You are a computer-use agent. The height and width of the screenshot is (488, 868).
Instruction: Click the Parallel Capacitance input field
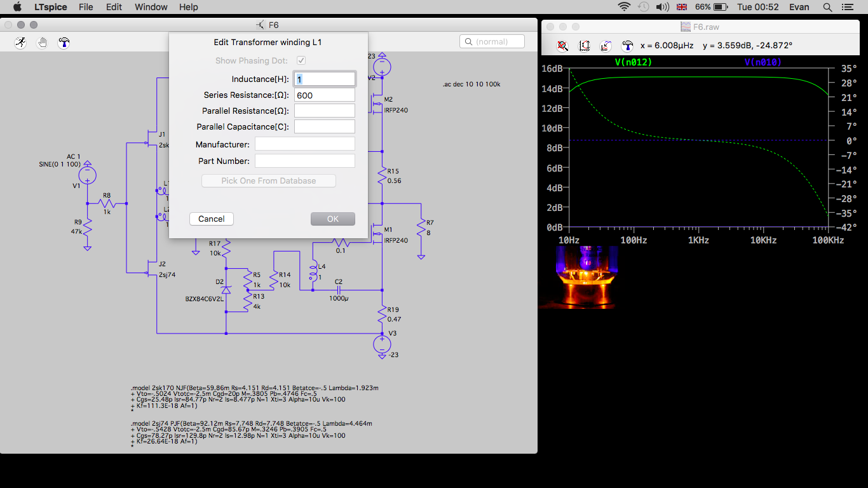[x=324, y=126]
